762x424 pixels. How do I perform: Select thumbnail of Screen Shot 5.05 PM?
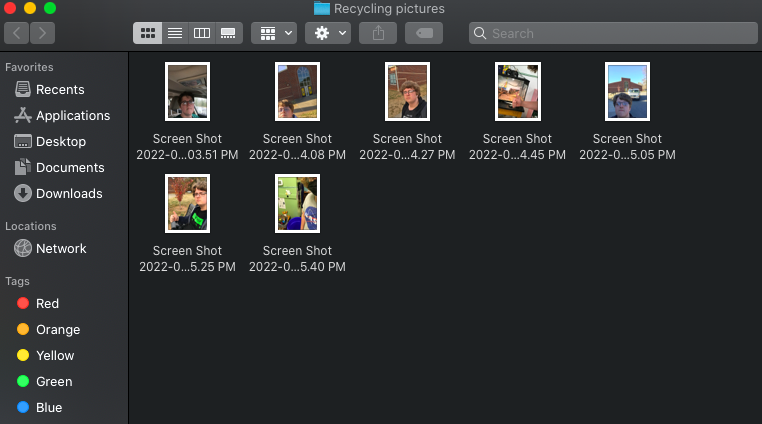627,91
